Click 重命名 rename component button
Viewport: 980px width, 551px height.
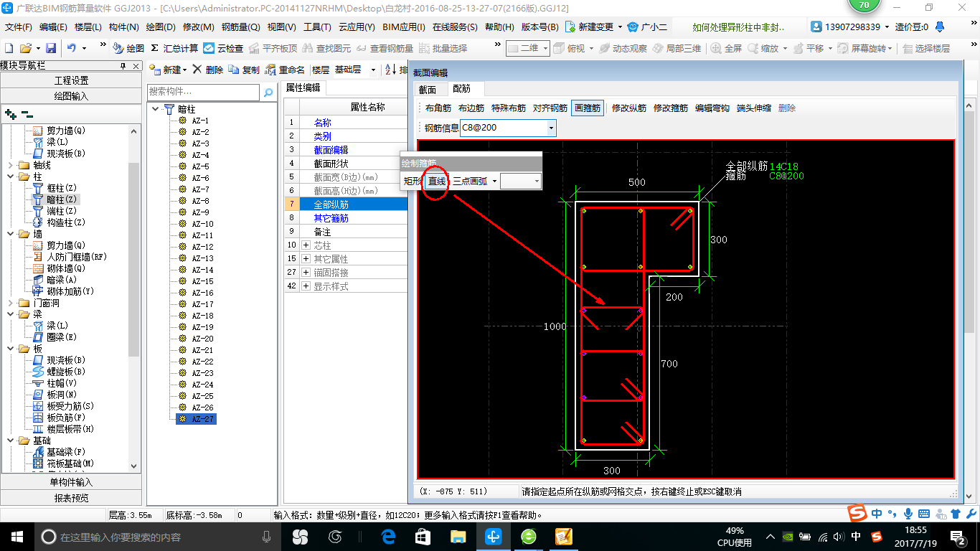285,70
